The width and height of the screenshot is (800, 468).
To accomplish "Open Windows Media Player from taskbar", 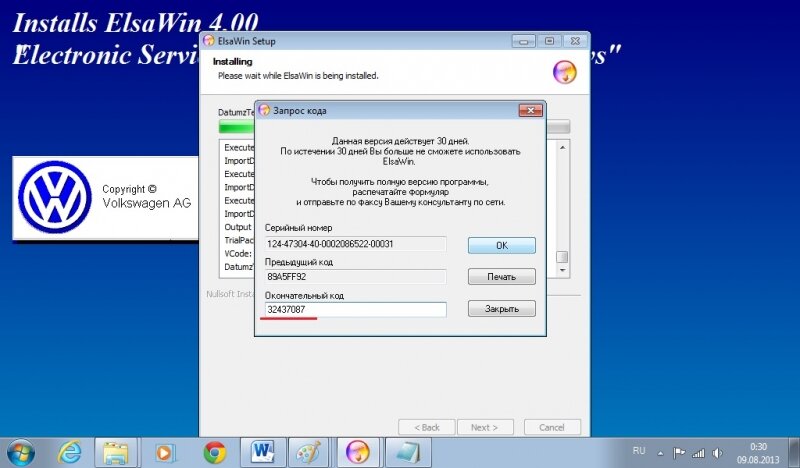I will (x=164, y=453).
